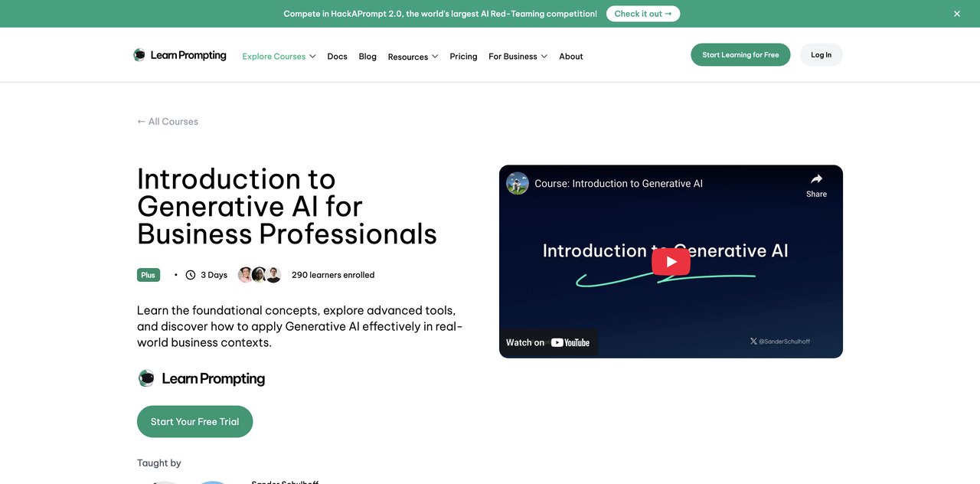Click the 'Check it out' banner button
The width and height of the screenshot is (980, 484).
click(643, 14)
